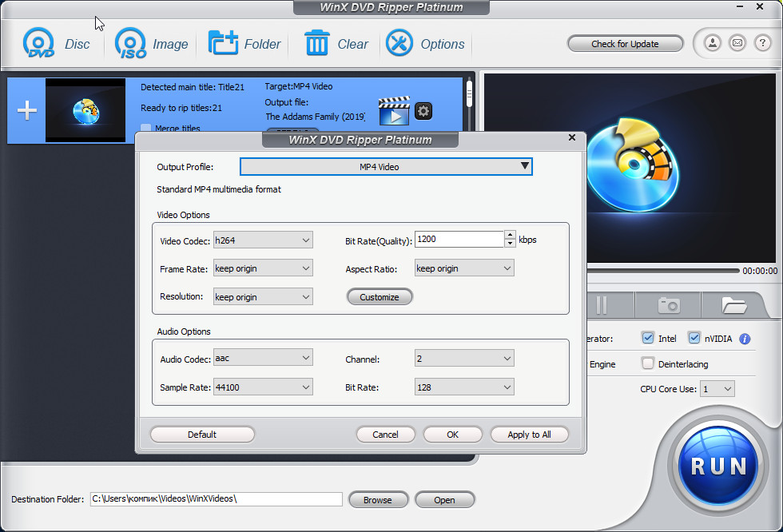
Task: Reset settings with the Default button
Action: 202,435
